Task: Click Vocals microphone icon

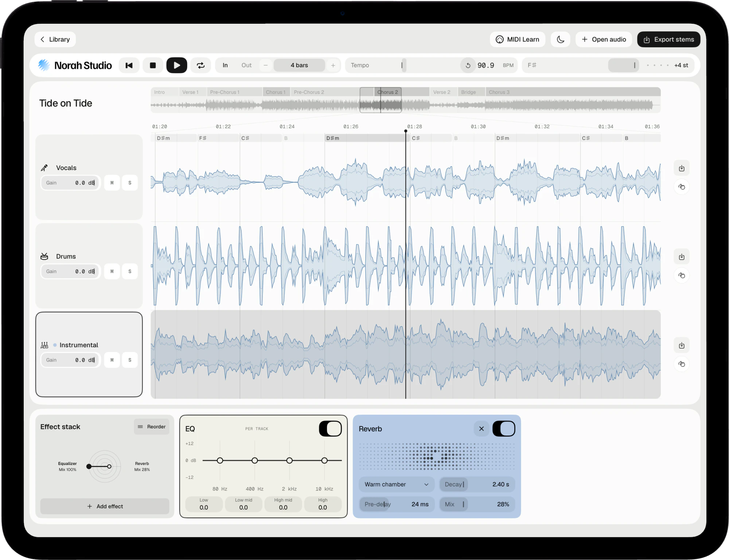Action: 44,168
